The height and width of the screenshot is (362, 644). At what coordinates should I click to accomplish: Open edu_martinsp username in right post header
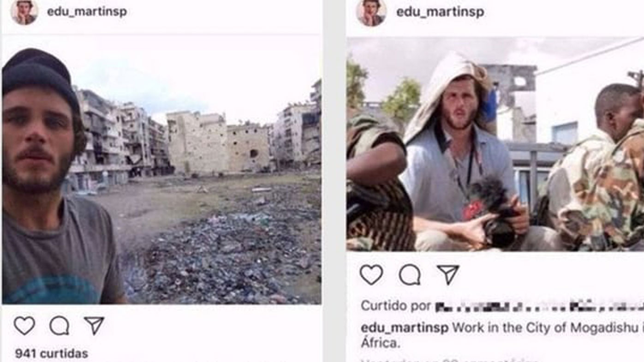click(440, 12)
